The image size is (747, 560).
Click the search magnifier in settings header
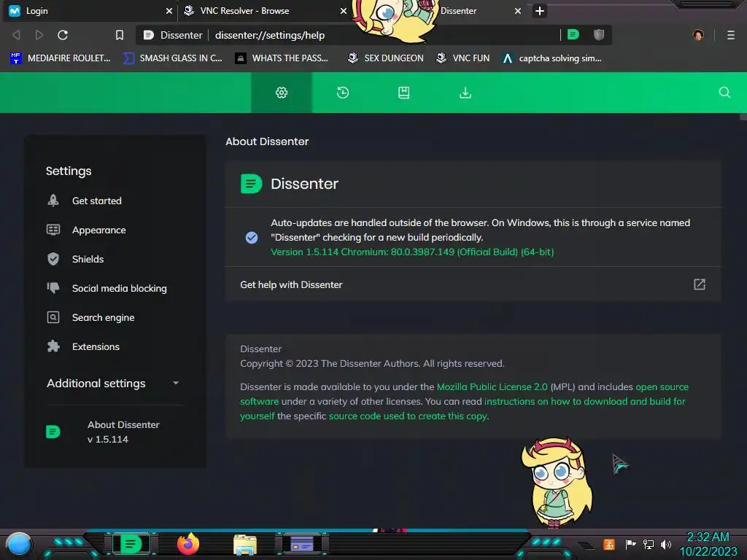coord(724,93)
